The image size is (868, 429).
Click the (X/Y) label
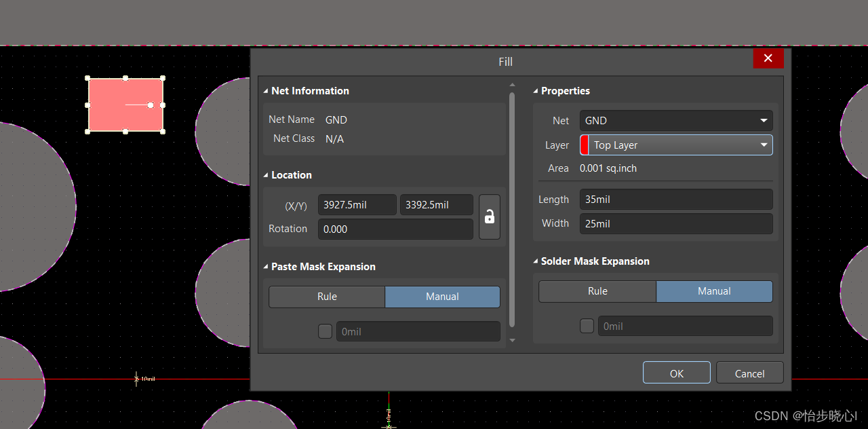pos(296,205)
